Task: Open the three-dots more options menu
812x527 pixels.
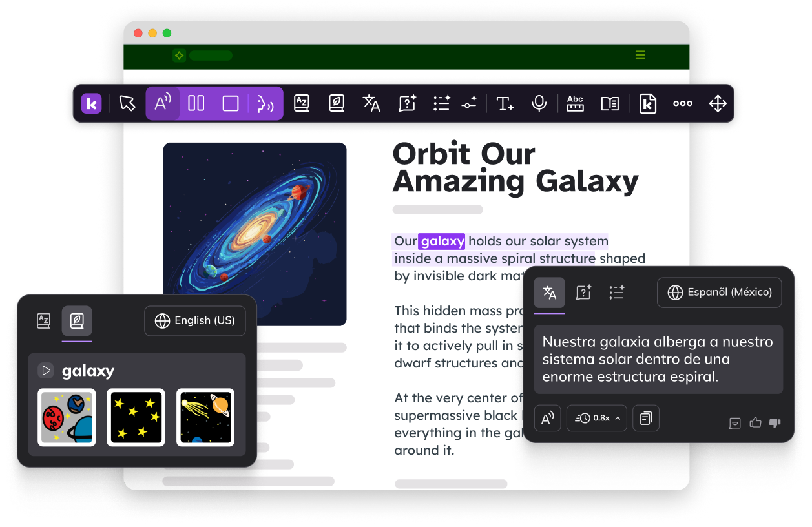Action: 683,103
